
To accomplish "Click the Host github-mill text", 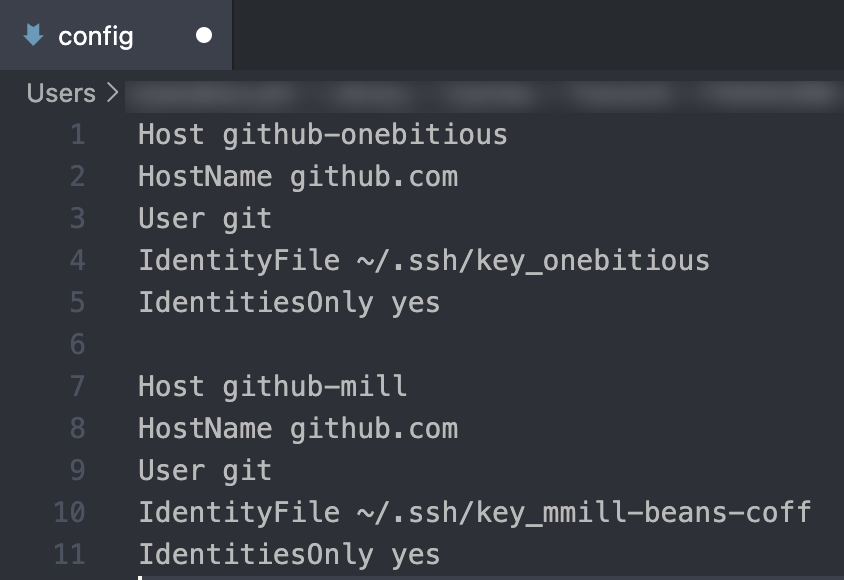I will (x=272, y=386).
